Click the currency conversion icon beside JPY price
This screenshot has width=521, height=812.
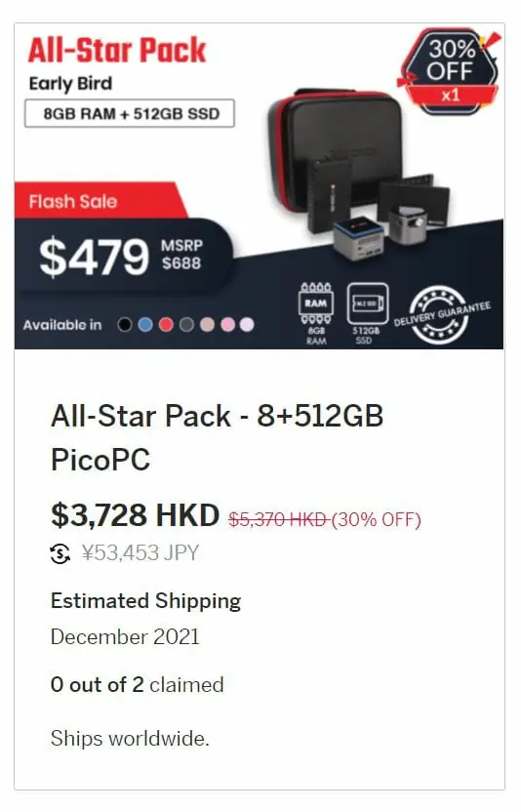(60, 553)
